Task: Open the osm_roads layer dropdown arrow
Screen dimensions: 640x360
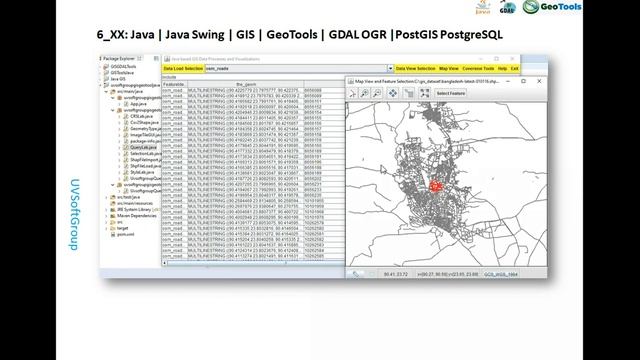Action: point(390,69)
